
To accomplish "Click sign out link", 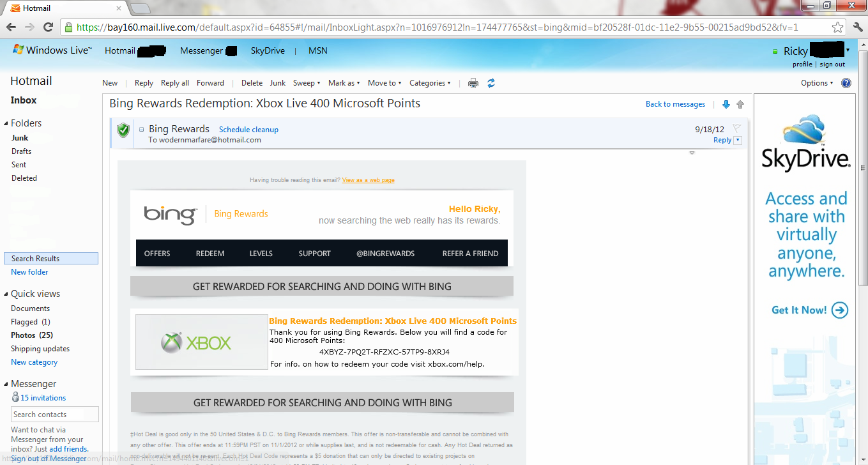I will pos(832,65).
